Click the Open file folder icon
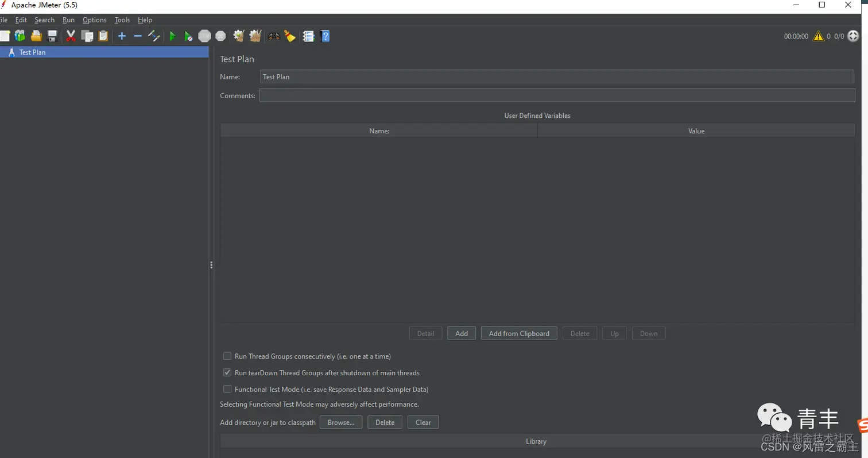 pyautogui.click(x=36, y=36)
